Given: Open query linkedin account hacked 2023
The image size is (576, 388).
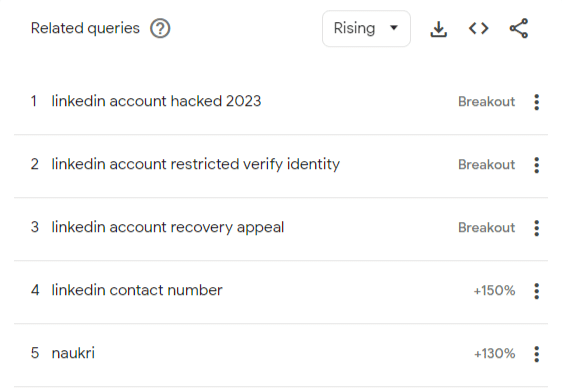Looking at the screenshot, I should (156, 101).
